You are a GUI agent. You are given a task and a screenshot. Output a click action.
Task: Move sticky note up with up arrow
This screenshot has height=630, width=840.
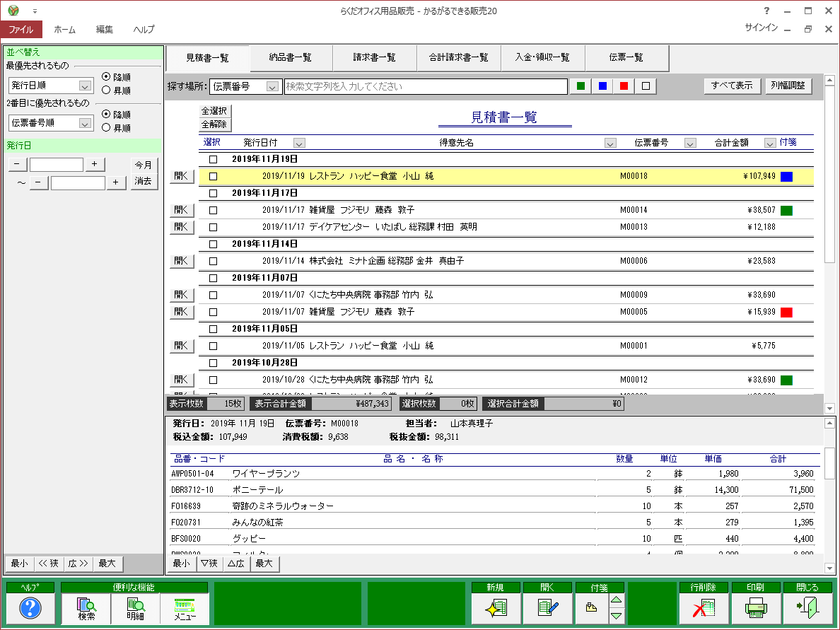(x=617, y=600)
